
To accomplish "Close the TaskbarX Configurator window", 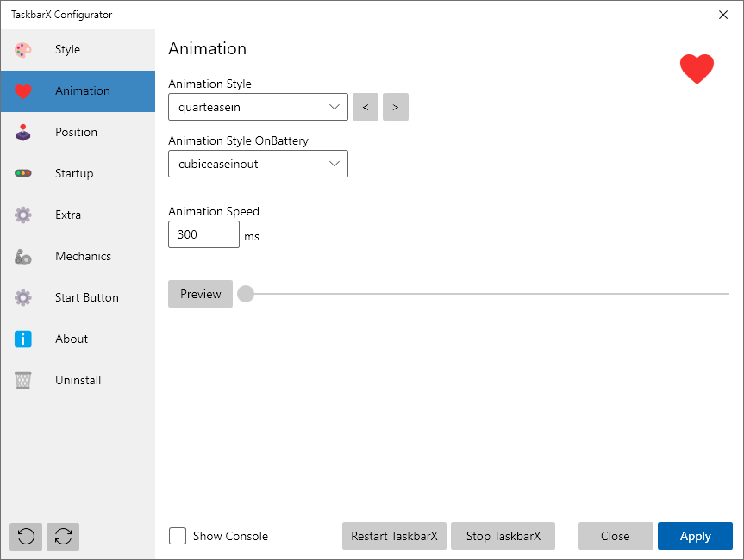I will [723, 15].
